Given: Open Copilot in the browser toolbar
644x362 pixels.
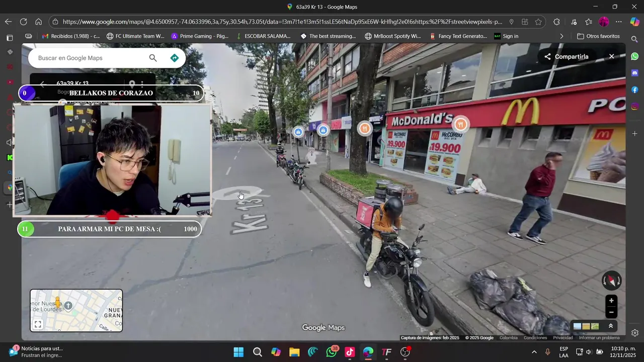Looking at the screenshot, I should pyautogui.click(x=634, y=22).
